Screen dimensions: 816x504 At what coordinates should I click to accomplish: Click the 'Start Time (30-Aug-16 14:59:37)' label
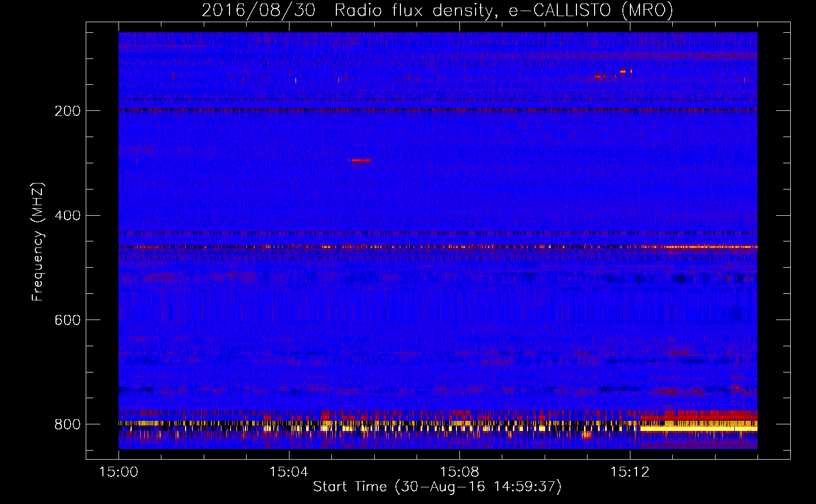(437, 487)
